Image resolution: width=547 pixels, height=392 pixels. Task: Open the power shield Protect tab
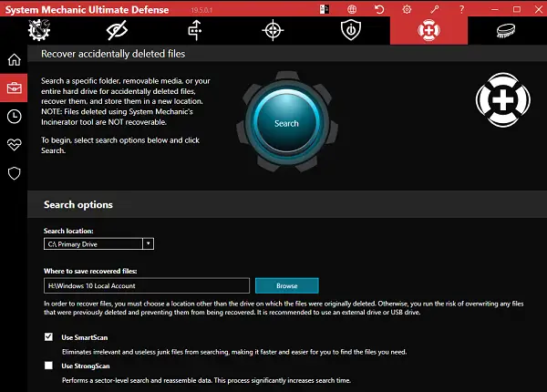click(351, 30)
